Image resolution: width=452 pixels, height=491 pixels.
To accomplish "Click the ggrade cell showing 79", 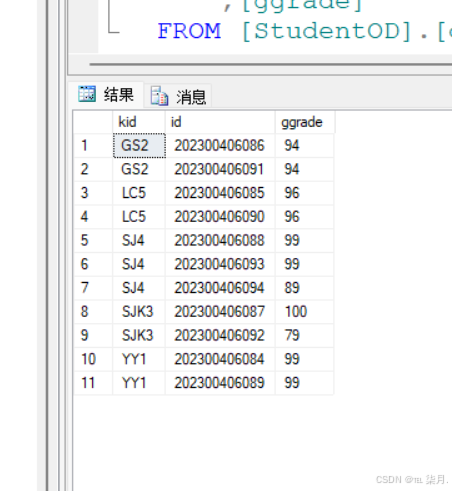I will 304,335.
